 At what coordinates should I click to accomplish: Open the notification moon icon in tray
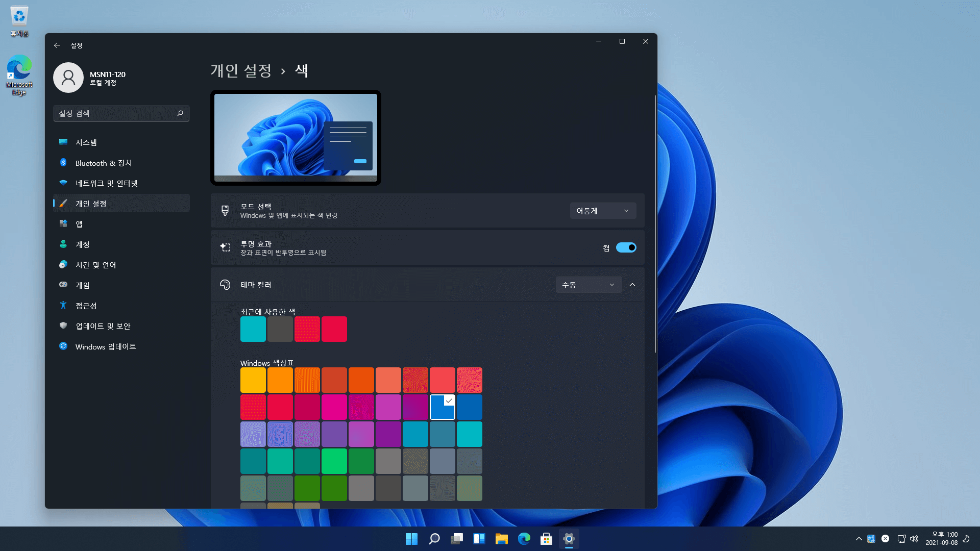[x=966, y=539]
